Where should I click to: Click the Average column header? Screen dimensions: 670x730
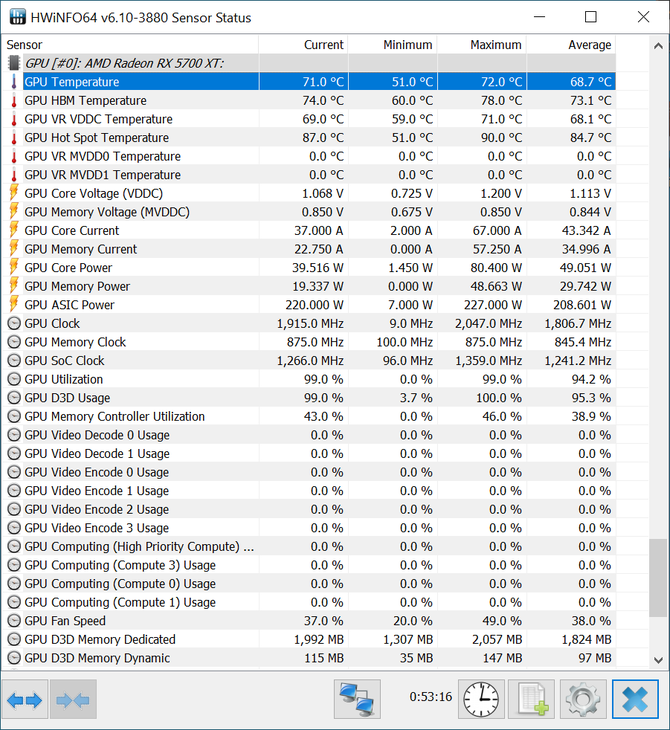[571, 45]
